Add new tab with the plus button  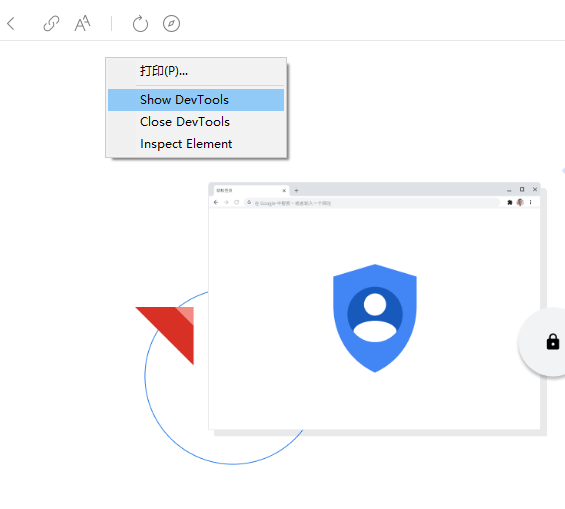(x=296, y=191)
